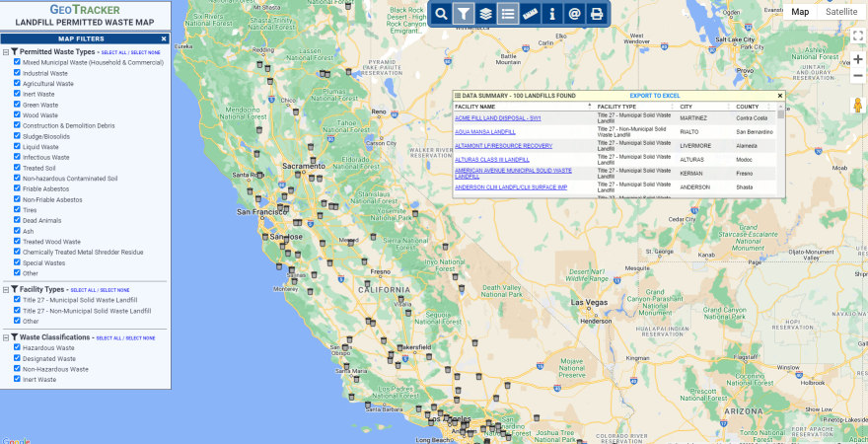
Task: Sort table by County column
Action: (756, 107)
